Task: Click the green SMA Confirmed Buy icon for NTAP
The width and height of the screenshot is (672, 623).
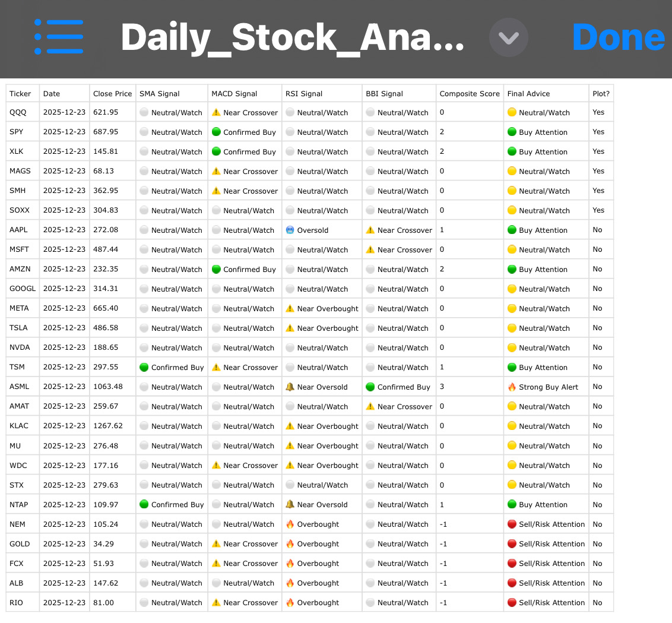Action: [x=144, y=504]
